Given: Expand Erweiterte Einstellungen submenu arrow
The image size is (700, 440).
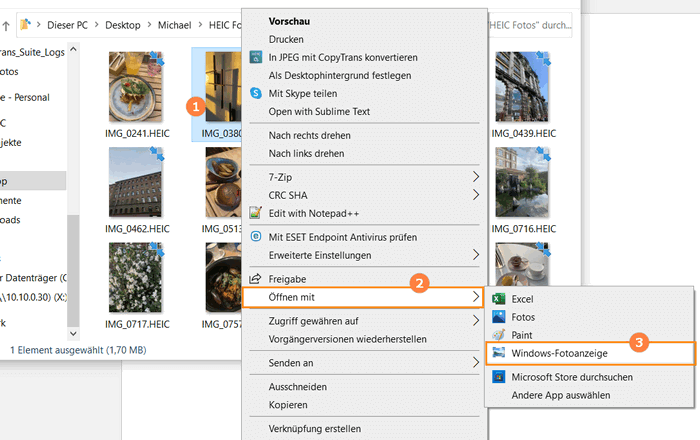Looking at the screenshot, I should coord(476,255).
